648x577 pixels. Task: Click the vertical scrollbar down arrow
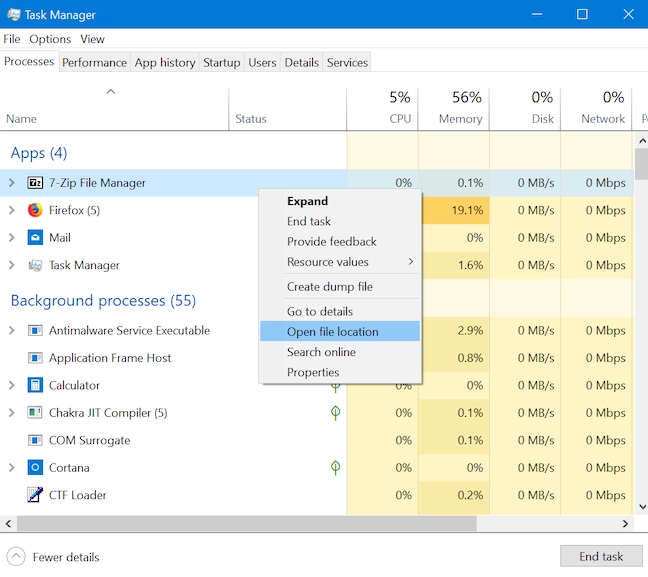point(642,506)
